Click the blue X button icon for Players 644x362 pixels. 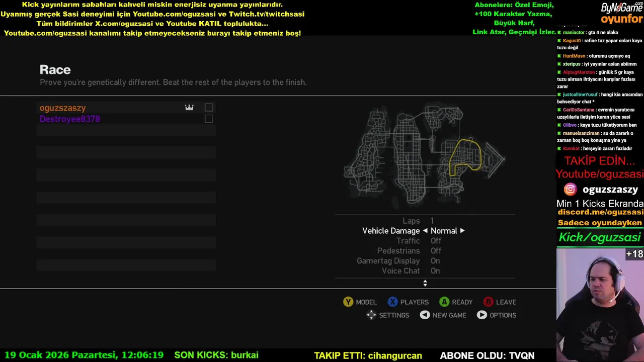coord(392,302)
